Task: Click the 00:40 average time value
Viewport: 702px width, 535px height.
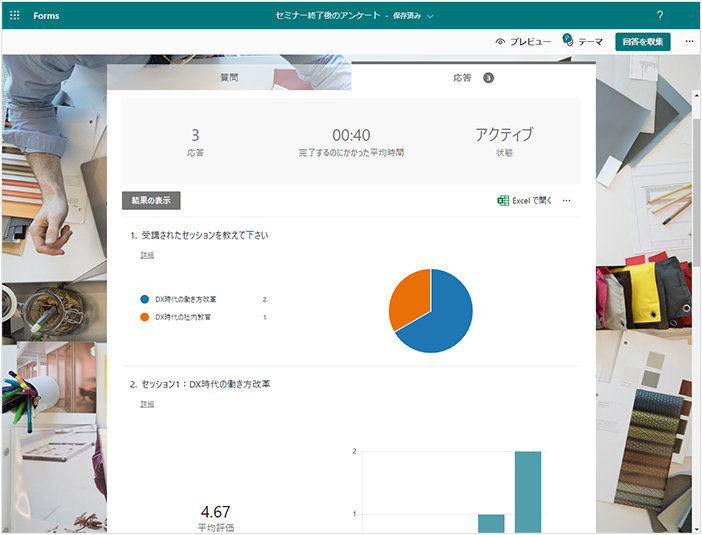Action: [351, 135]
